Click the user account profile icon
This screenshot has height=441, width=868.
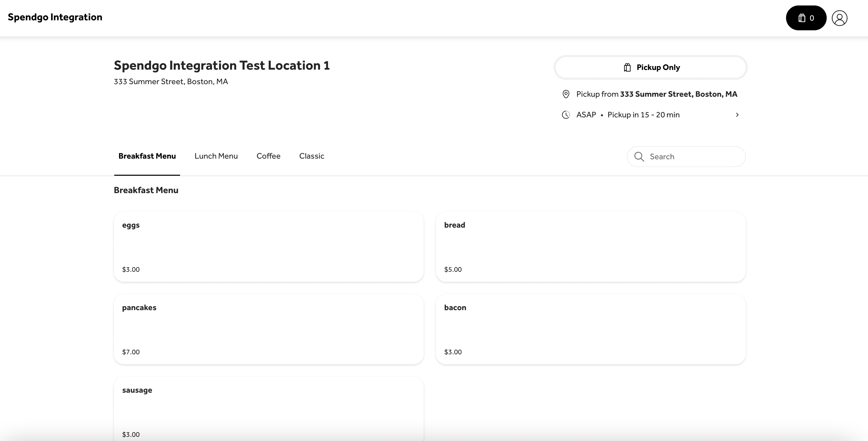(x=839, y=18)
